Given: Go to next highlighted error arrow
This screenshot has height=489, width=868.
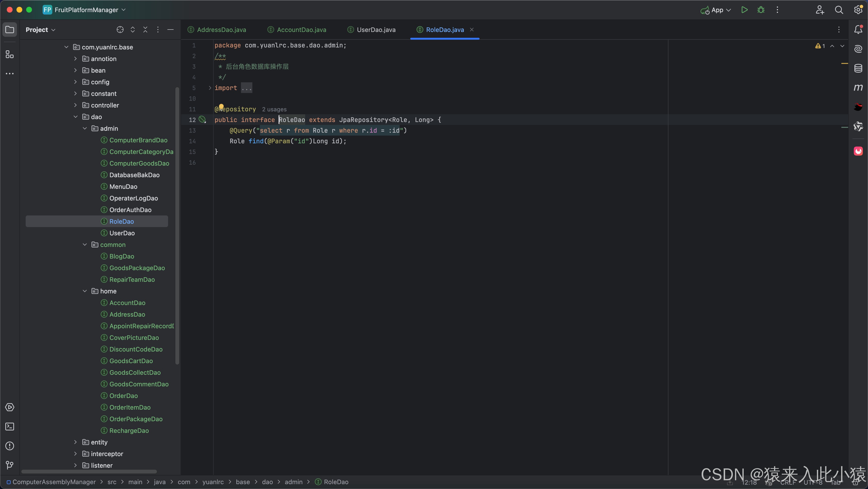Looking at the screenshot, I should point(842,46).
